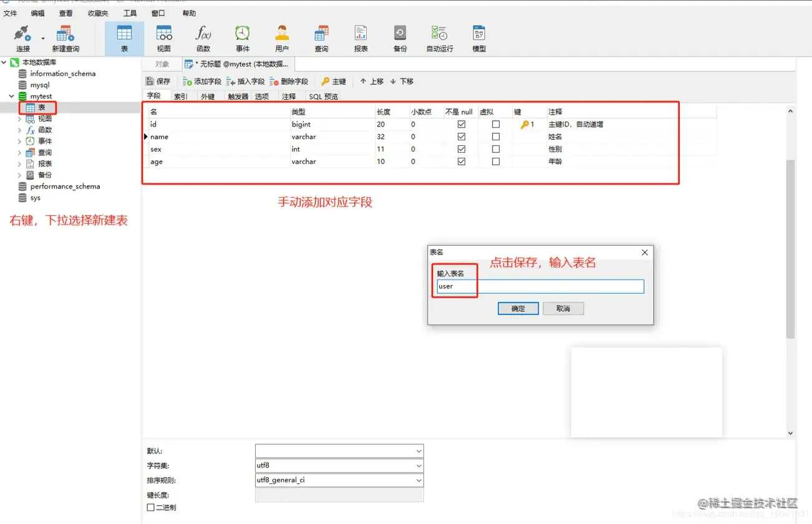Click the 保存 (Save) icon
Image resolution: width=812 pixels, height=524 pixels.
(158, 81)
